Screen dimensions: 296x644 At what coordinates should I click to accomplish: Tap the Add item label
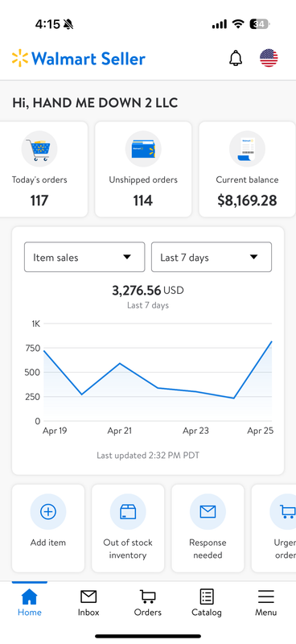tap(48, 543)
